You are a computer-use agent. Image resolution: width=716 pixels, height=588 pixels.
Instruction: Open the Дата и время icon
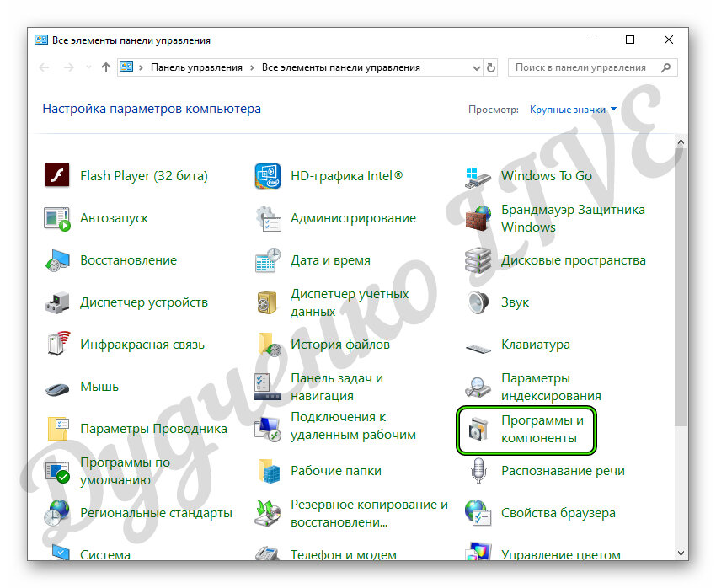pyautogui.click(x=268, y=260)
